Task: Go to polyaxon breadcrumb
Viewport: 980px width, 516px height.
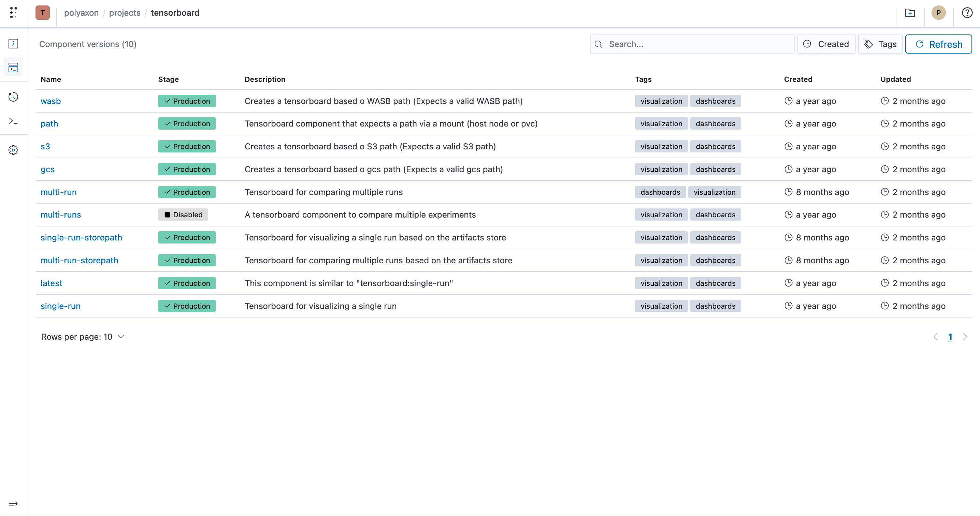Action: 82,13
